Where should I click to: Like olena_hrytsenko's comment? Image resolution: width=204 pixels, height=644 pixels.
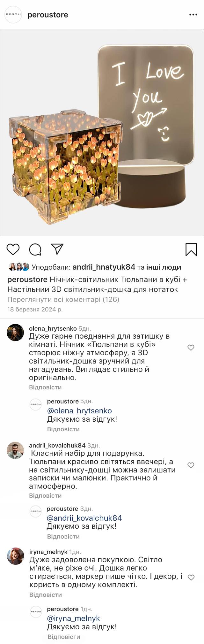tap(191, 348)
